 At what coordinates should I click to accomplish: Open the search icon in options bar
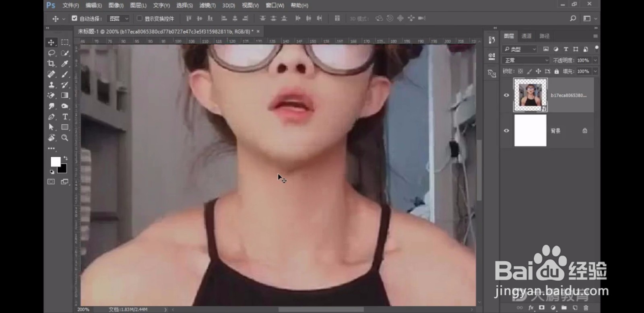click(x=573, y=19)
